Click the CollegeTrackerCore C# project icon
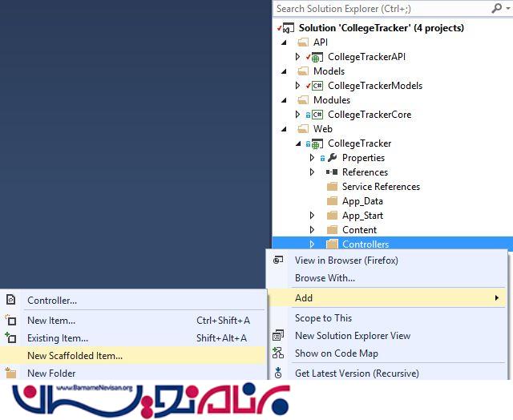Screen dimensions: 513x420 [317, 115]
